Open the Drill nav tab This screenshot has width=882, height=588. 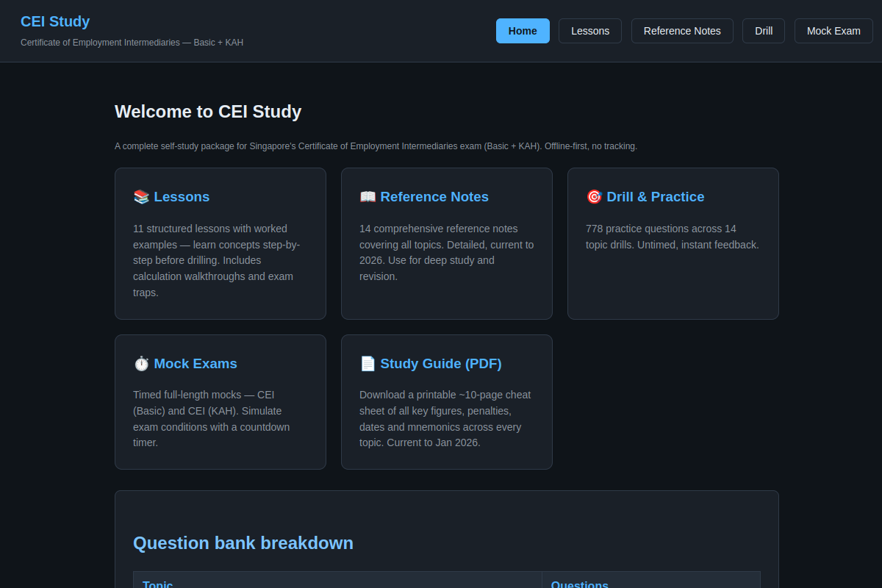[x=764, y=31]
